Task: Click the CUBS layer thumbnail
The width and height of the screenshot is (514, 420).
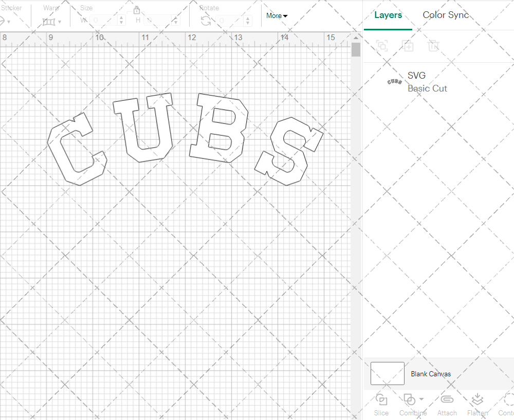Action: click(x=395, y=82)
